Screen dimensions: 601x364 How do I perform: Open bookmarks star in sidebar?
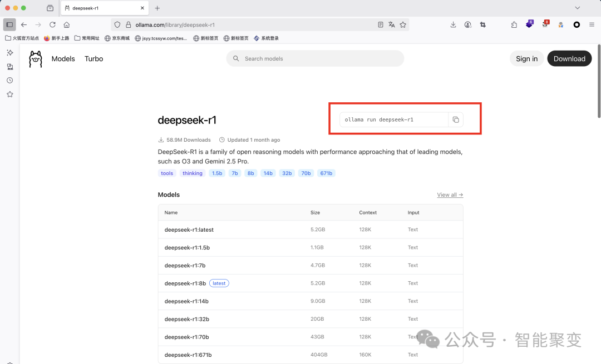click(10, 94)
